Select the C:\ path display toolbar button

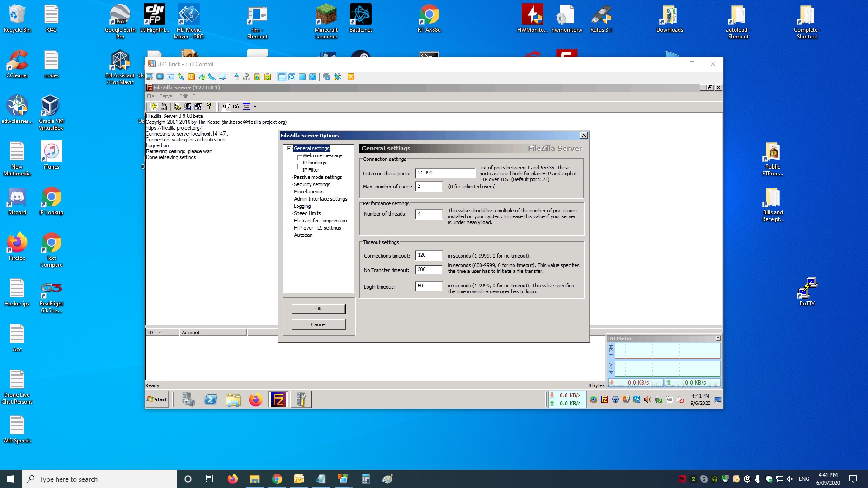[x=236, y=107]
